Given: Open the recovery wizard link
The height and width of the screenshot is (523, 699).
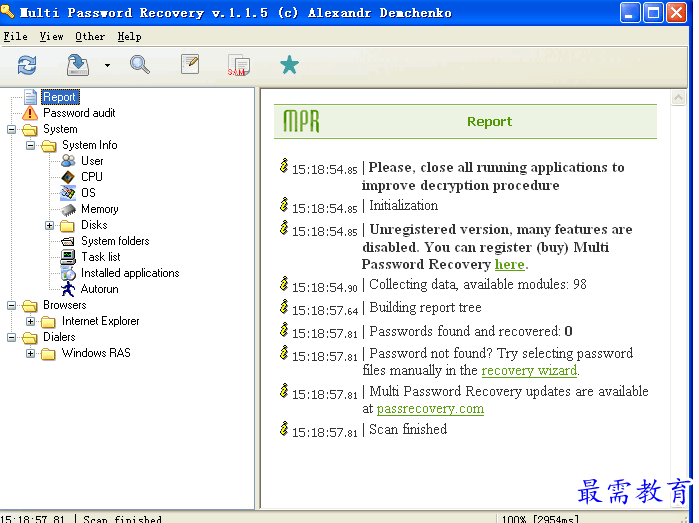Looking at the screenshot, I should coord(529,371).
